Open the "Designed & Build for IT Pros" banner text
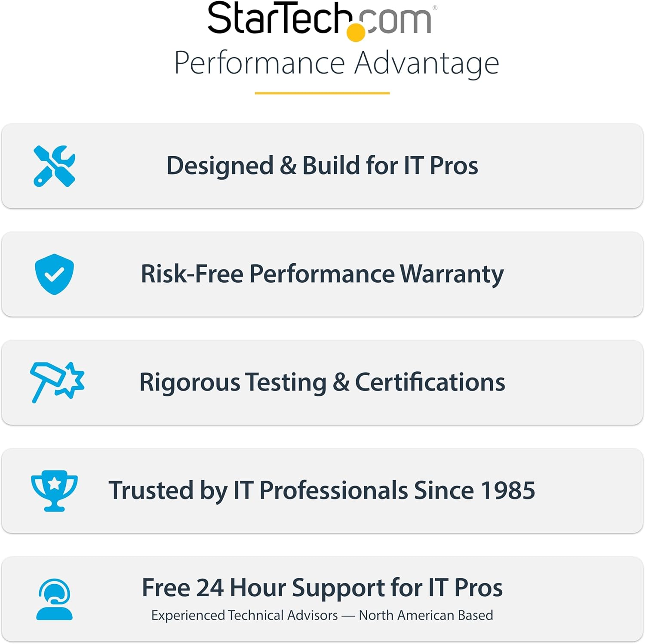Viewport: 645px width, 644px height. click(x=322, y=166)
